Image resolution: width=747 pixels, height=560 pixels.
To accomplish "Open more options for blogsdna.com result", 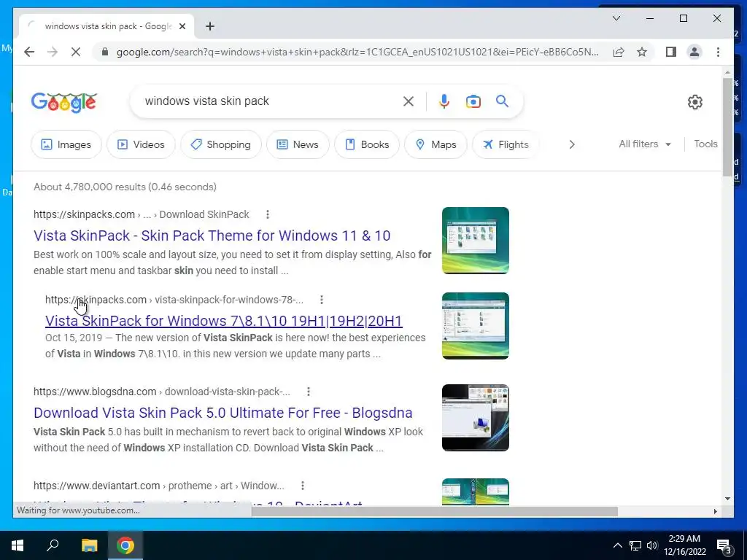I will (x=309, y=392).
